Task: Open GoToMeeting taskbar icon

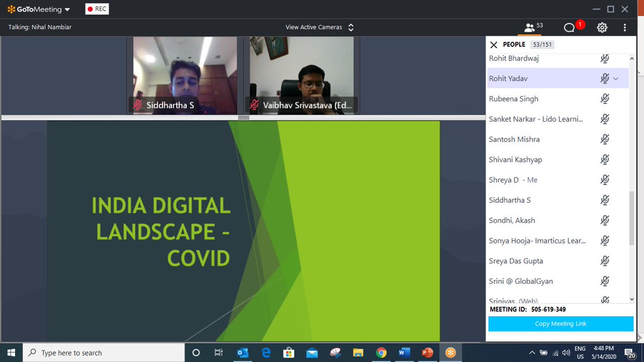Action: 451,352
